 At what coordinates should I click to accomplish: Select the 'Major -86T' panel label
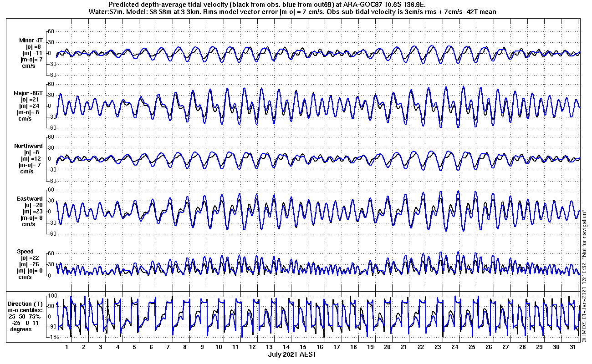point(29,93)
